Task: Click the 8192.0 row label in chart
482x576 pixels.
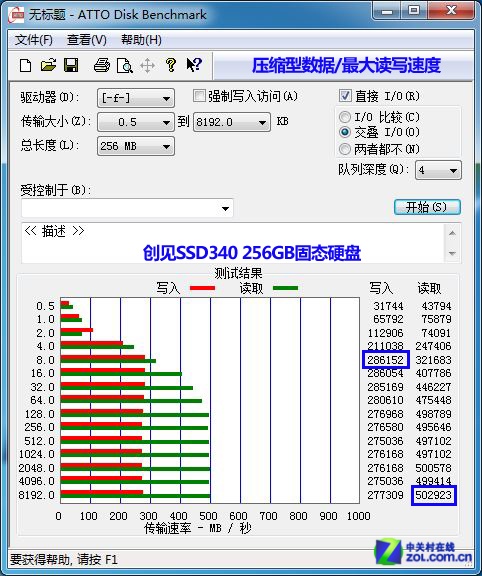Action: (36, 495)
